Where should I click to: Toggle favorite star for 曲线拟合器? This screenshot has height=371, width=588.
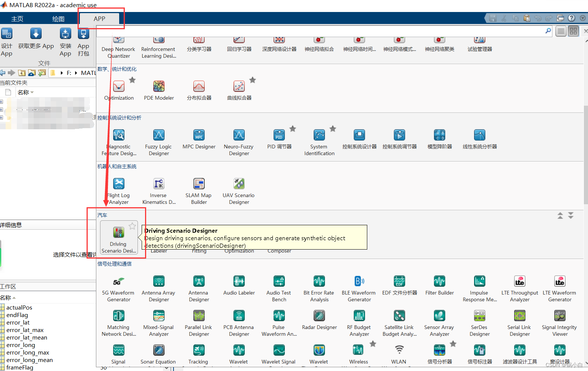(253, 80)
